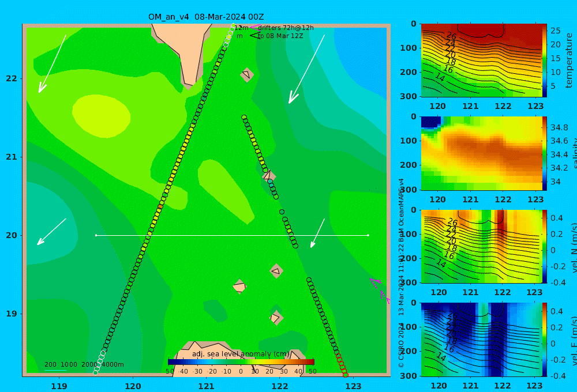
Task: Open the northward velocity section plot
Action: pyautogui.click(x=482, y=246)
